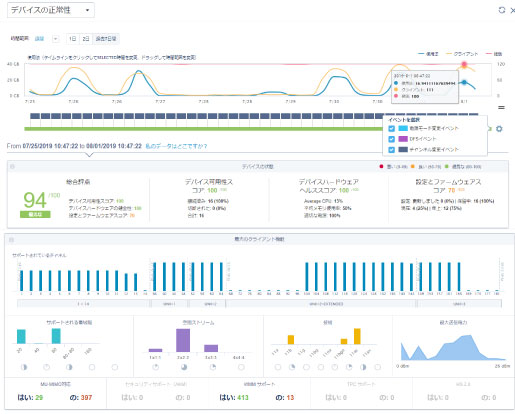The height and width of the screenshot is (414, 515).
Task: Uncheck the DFS event checkbox
Action: click(391, 139)
